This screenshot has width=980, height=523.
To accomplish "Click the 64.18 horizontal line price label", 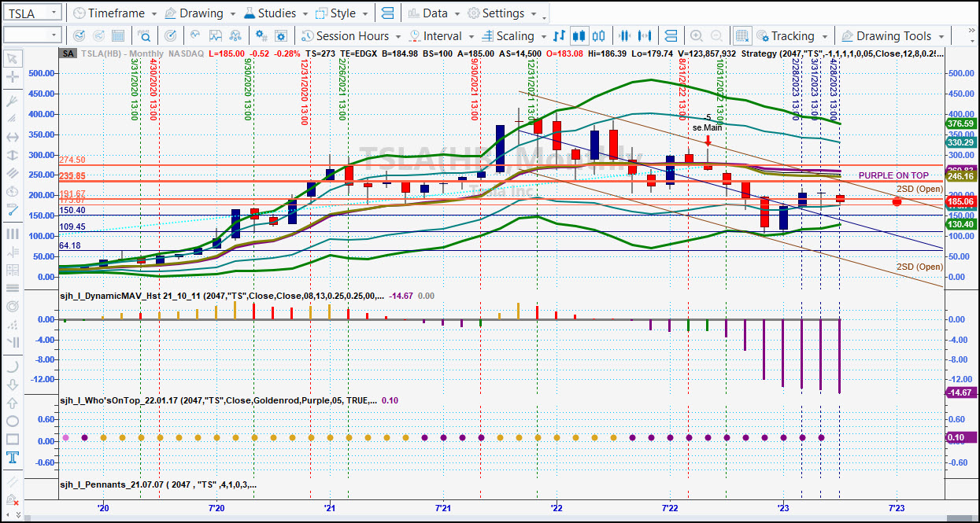I will [70, 245].
